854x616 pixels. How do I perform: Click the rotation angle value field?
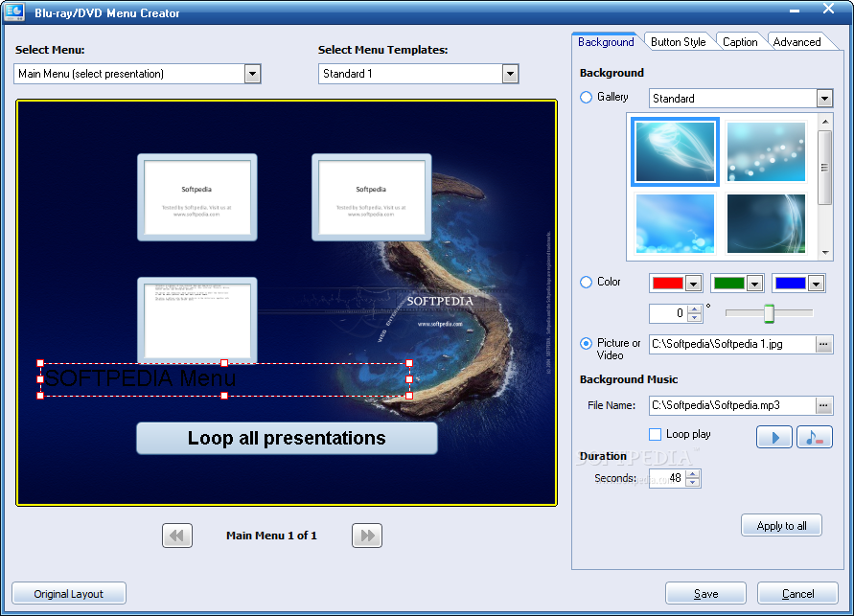(x=668, y=313)
